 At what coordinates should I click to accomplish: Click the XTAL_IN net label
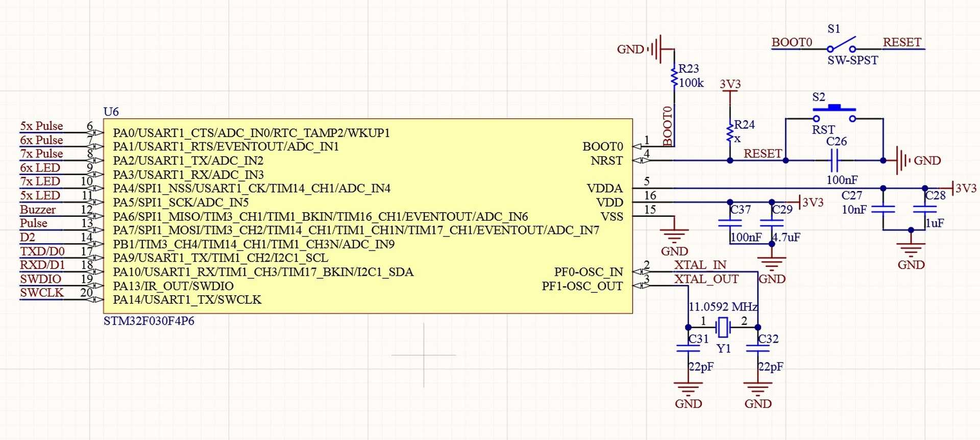pyautogui.click(x=700, y=265)
